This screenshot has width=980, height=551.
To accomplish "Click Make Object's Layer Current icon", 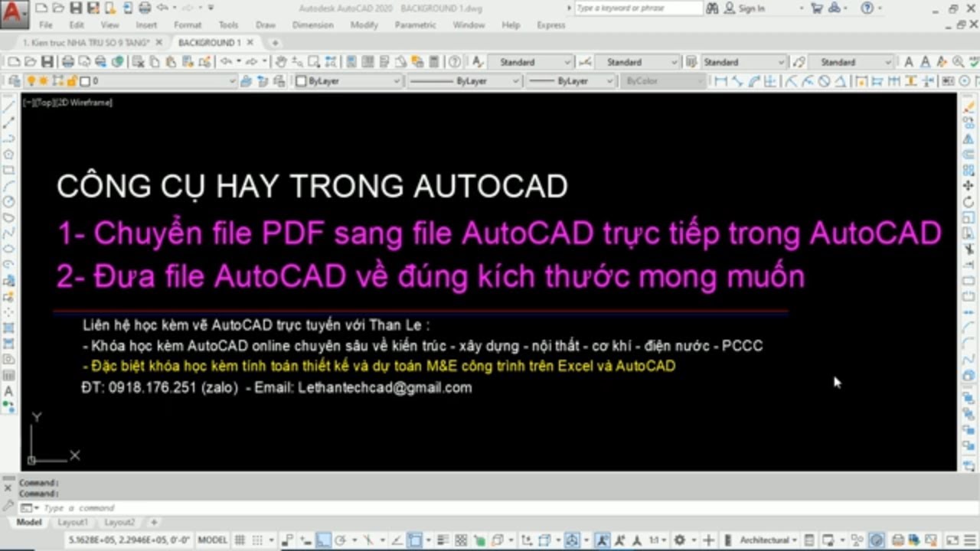I will (x=246, y=81).
